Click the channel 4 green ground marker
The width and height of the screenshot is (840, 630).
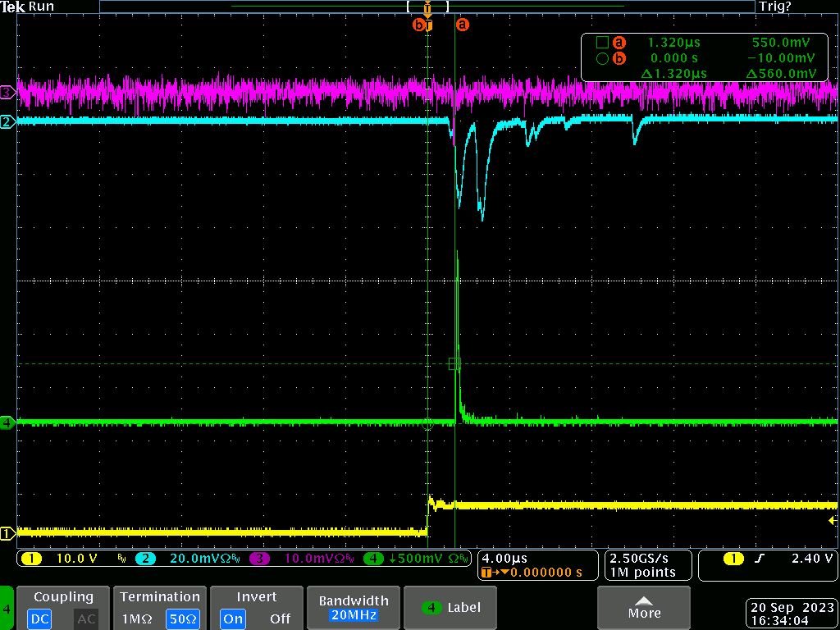(7, 423)
